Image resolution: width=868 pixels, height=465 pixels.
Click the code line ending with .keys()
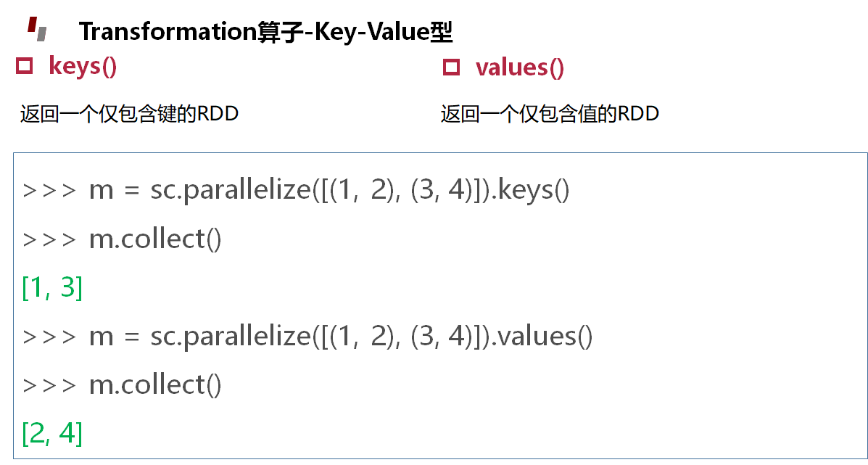coord(296,192)
